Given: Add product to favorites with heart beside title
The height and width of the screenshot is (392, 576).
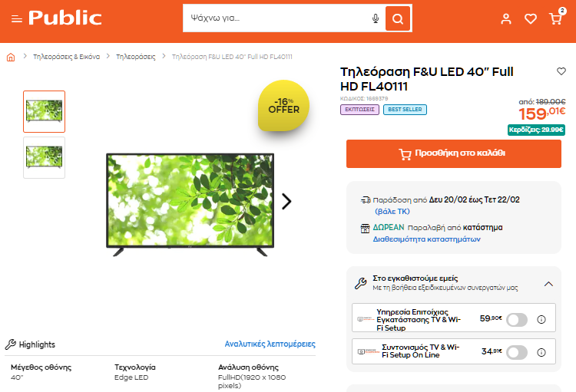Looking at the screenshot, I should coord(561,71).
